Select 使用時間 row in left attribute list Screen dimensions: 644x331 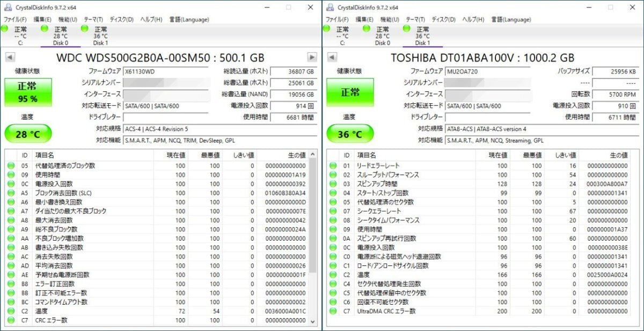pyautogui.click(x=157, y=175)
